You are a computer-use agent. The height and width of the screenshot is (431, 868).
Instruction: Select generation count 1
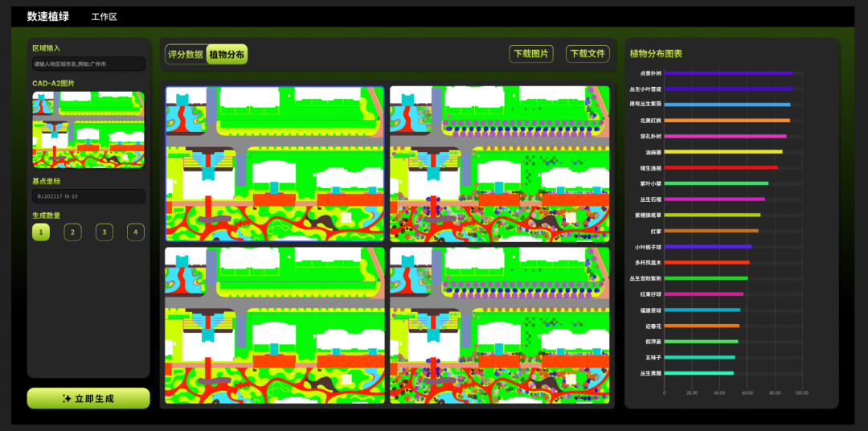coord(41,232)
